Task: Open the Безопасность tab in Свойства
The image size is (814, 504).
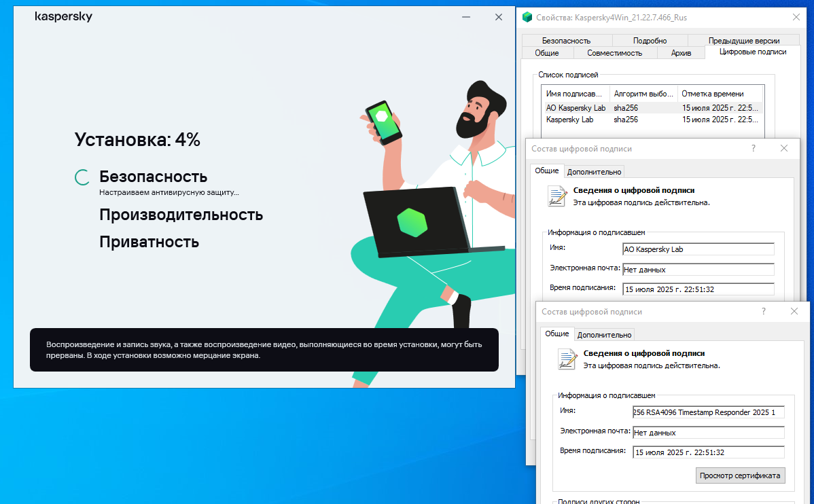Action: tap(567, 41)
